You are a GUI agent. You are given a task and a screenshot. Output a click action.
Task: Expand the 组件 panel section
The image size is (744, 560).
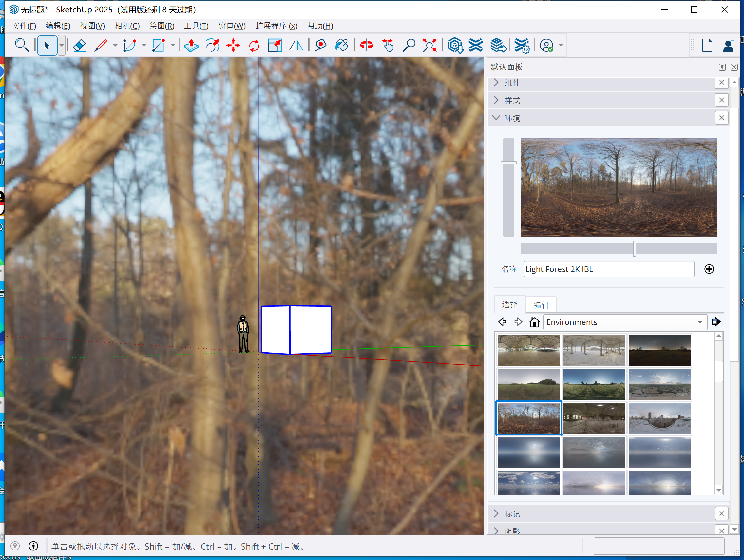496,83
